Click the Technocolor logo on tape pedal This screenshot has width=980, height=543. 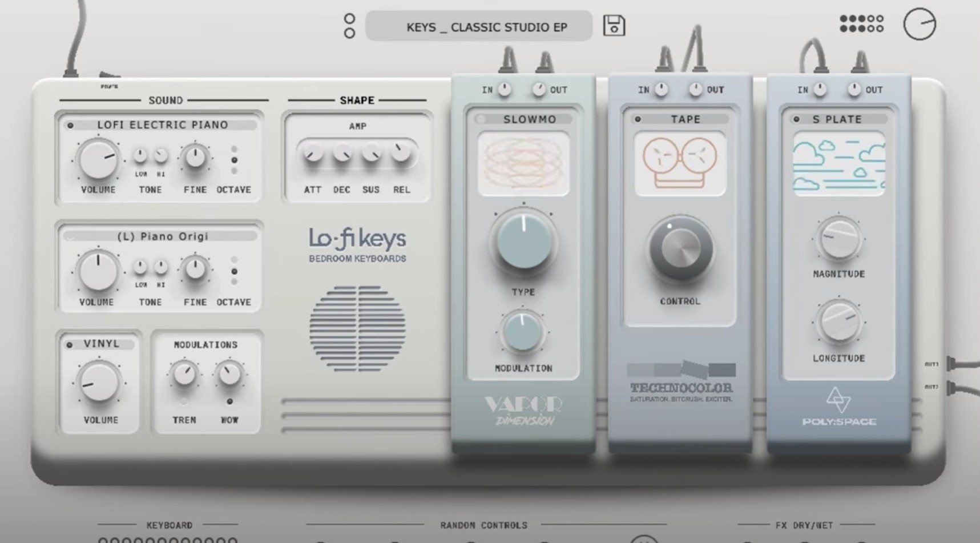(680, 381)
